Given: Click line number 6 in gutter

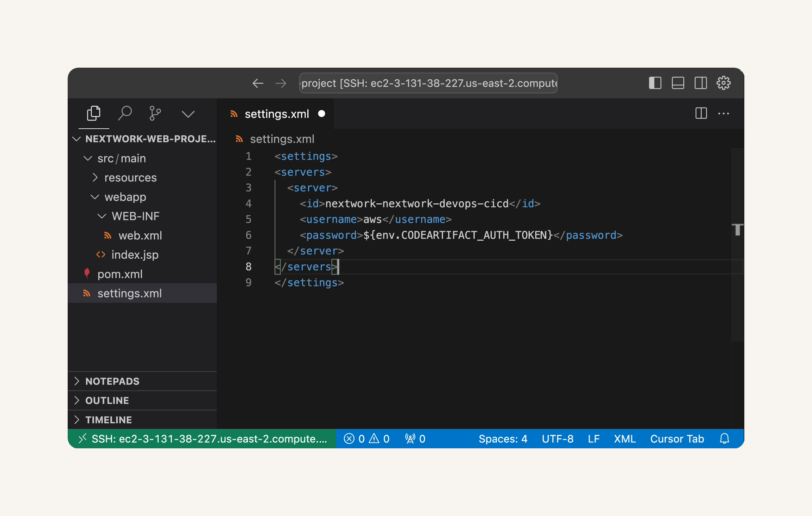Looking at the screenshot, I should click(248, 235).
